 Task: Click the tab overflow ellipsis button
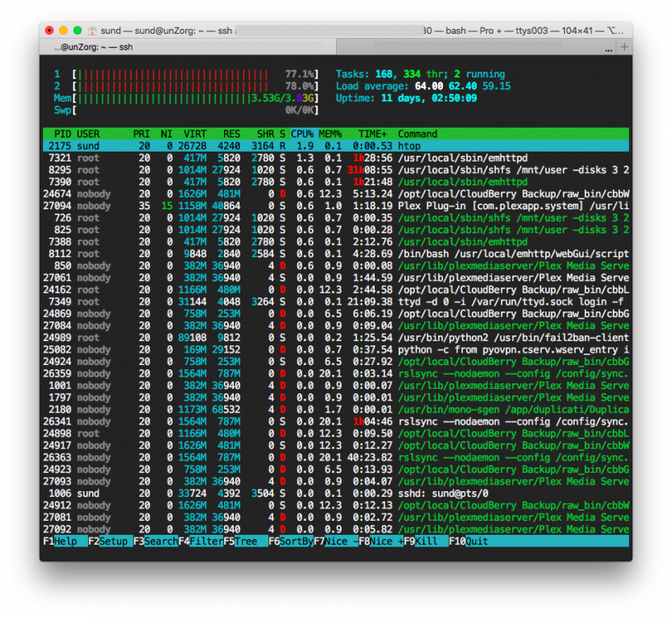click(x=609, y=49)
